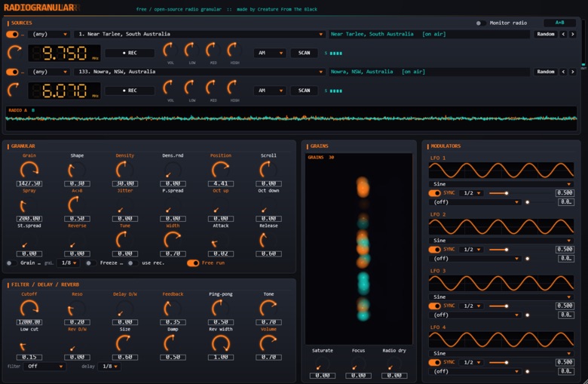Viewport: 588px width, 384px height.
Task: Click radio B tuning knob beside 6.070
Action: [15, 91]
